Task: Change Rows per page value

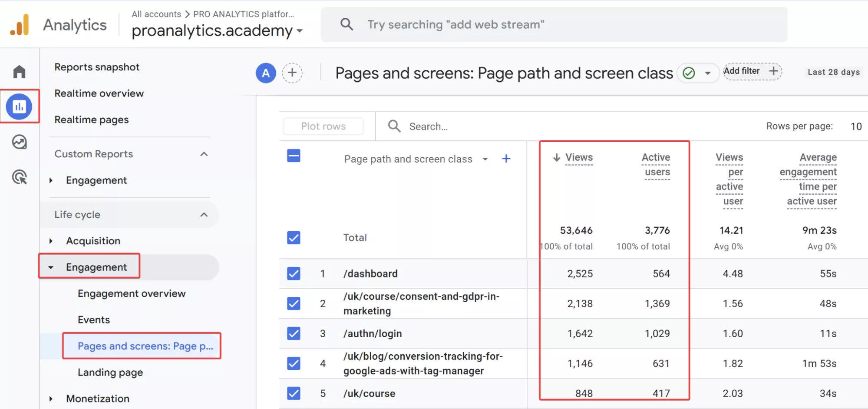Action: pos(856,126)
